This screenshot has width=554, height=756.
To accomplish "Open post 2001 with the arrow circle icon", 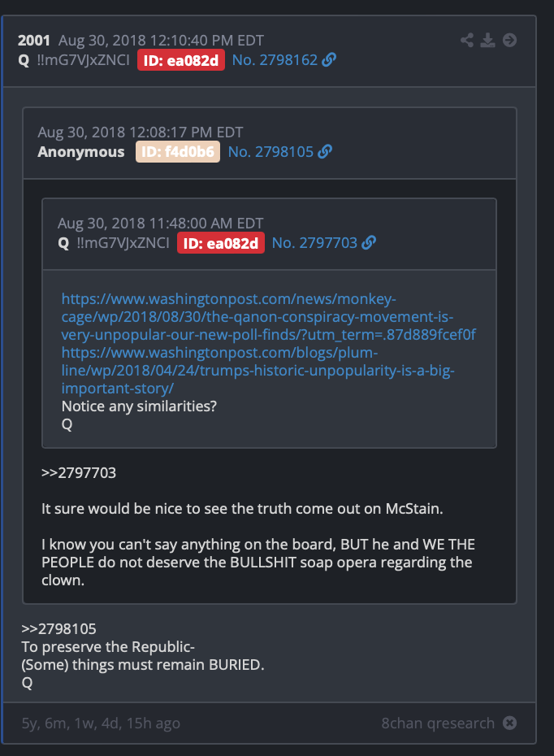I will click(509, 40).
